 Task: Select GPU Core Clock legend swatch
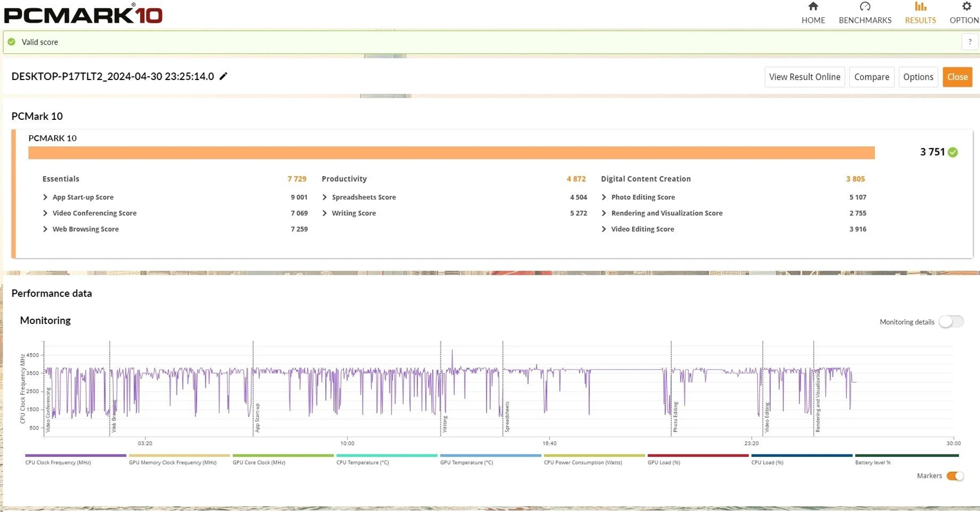283,455
